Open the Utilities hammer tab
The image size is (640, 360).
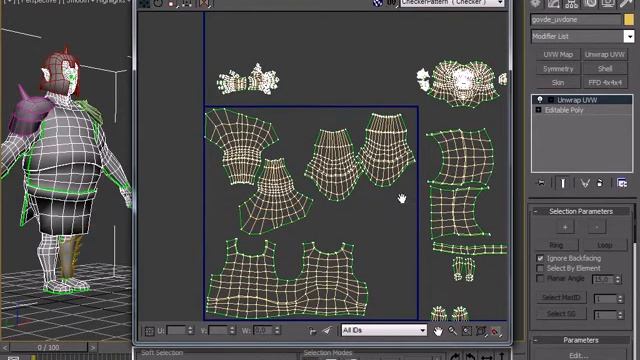point(625,3)
